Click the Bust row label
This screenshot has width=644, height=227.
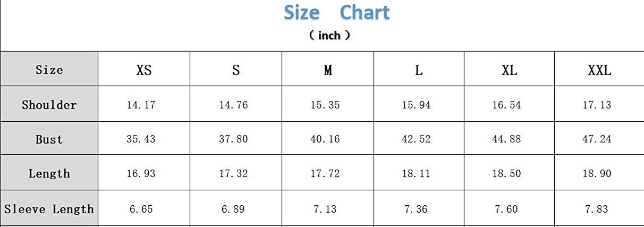click(x=49, y=139)
